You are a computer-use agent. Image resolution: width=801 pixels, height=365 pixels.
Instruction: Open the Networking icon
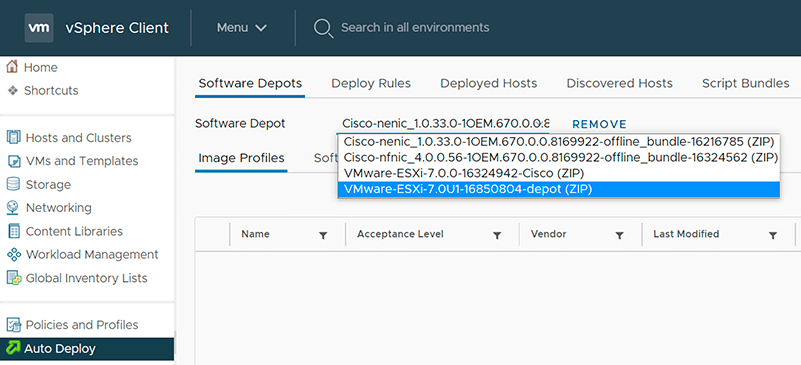click(13, 208)
